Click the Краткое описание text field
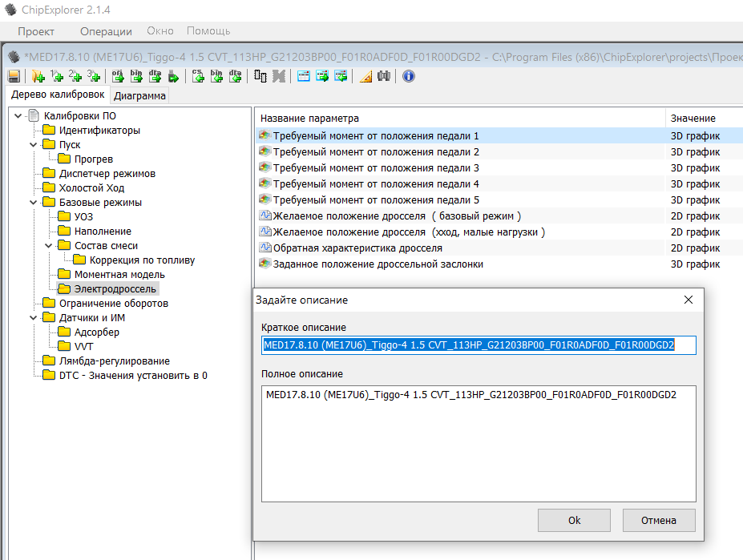The width and height of the screenshot is (743, 560). [479, 345]
